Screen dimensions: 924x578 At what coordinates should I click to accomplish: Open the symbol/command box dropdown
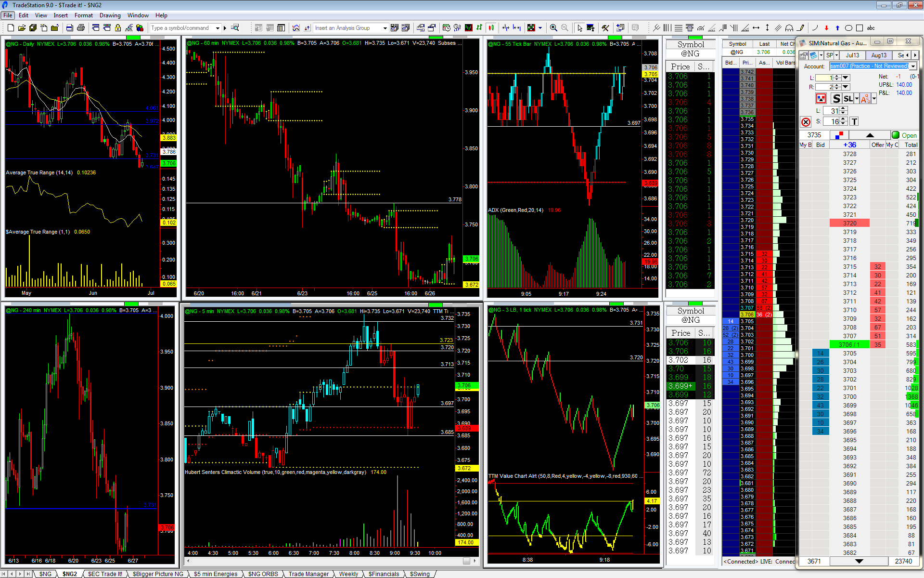point(218,28)
